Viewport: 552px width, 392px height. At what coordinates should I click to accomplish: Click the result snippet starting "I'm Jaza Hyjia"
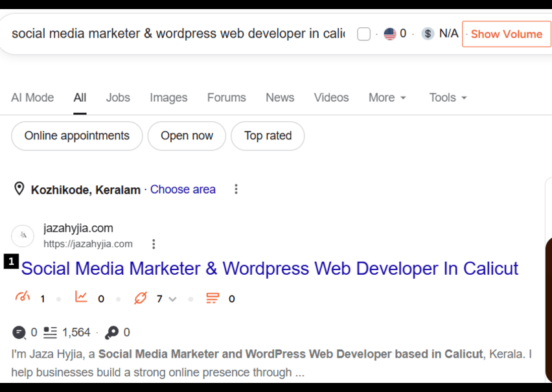tap(271, 363)
